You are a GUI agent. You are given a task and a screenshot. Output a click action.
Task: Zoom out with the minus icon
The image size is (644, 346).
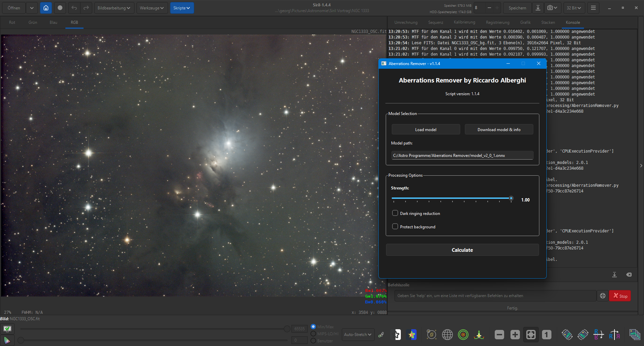coord(499,335)
